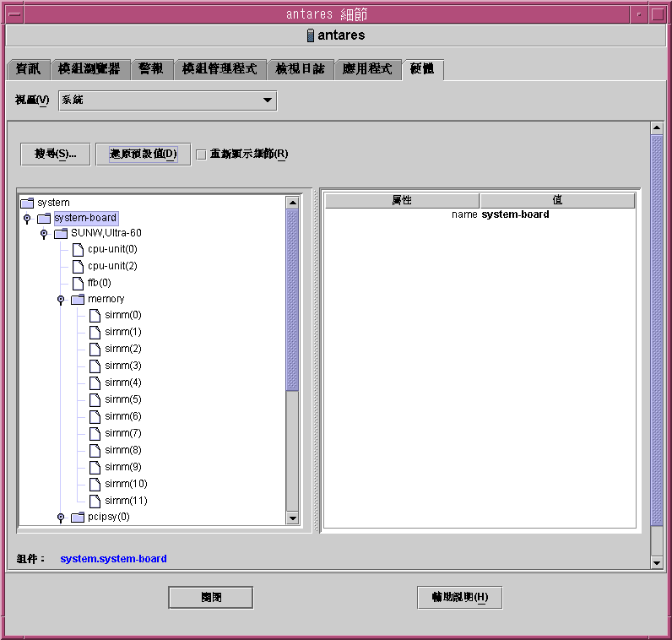
Task: Click the simm(5) document icon
Action: pos(95,399)
